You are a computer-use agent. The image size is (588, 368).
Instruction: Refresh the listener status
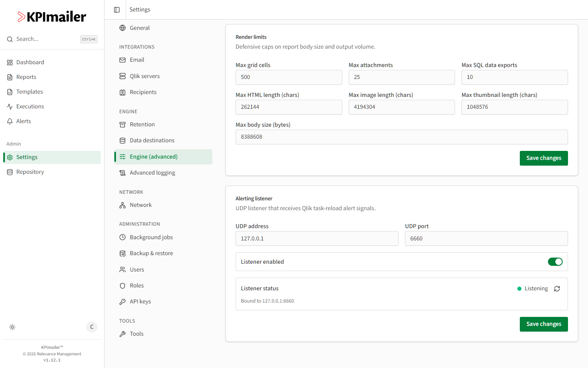coord(557,289)
